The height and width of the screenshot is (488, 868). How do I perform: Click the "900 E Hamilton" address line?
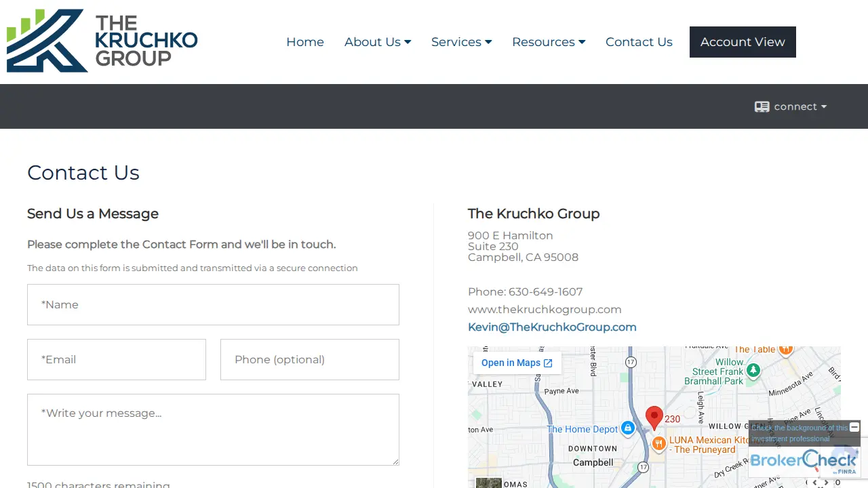[511, 236]
